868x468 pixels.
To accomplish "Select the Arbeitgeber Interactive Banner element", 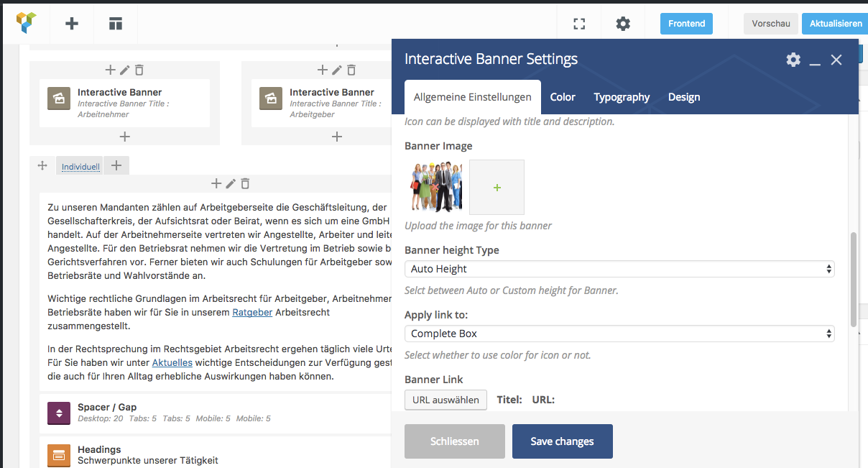I will [323, 103].
